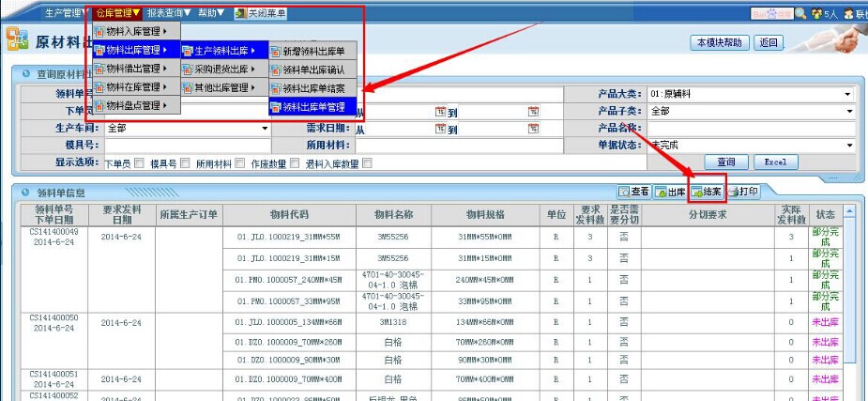
Task: Click the 结案 close-case icon button
Action: tap(707, 192)
